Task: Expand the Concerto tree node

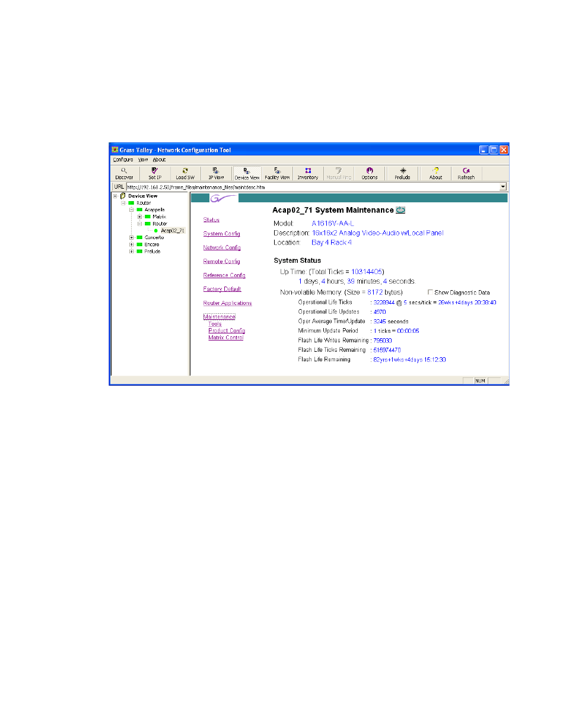Action: pyautogui.click(x=131, y=237)
